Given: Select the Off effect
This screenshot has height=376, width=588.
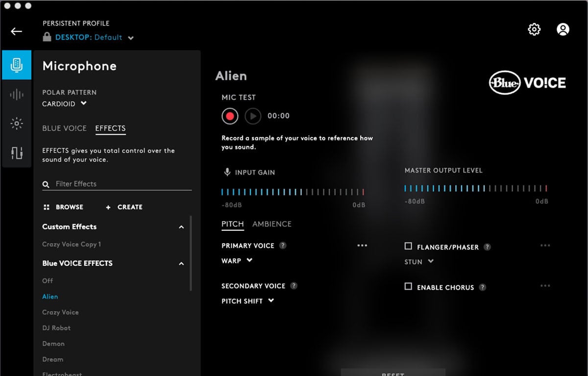Looking at the screenshot, I should 48,281.
